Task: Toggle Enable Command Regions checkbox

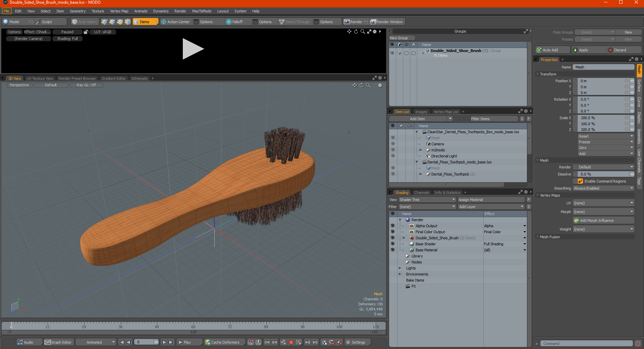Action: [x=580, y=181]
